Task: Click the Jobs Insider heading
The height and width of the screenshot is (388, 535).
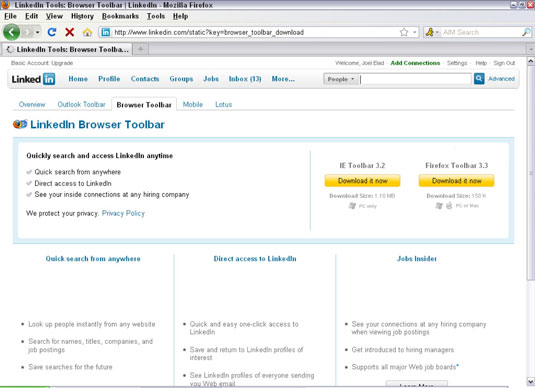Action: coord(417,259)
